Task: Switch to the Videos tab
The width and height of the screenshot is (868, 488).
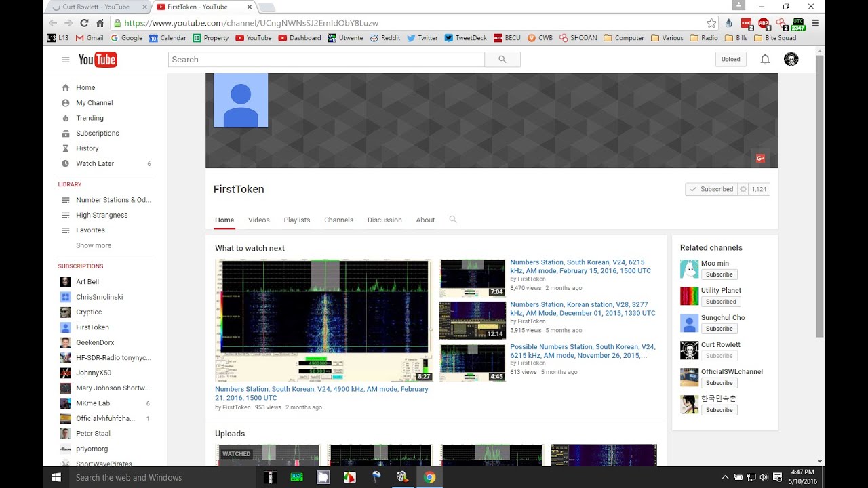Action: point(258,220)
